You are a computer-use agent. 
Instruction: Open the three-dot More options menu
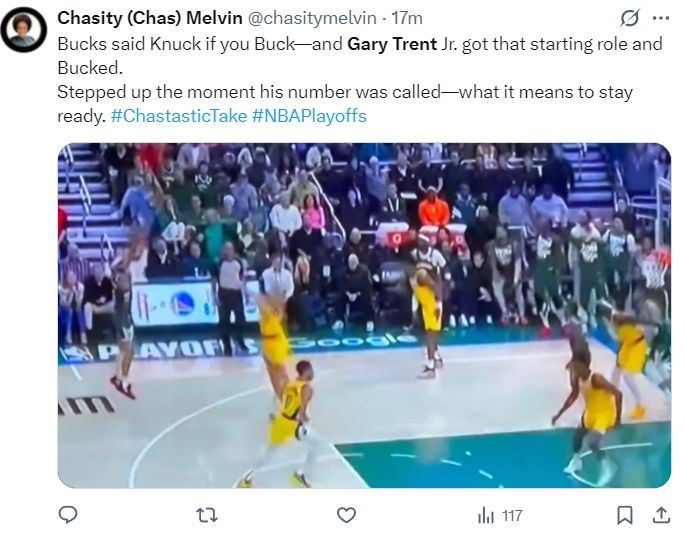click(x=660, y=18)
